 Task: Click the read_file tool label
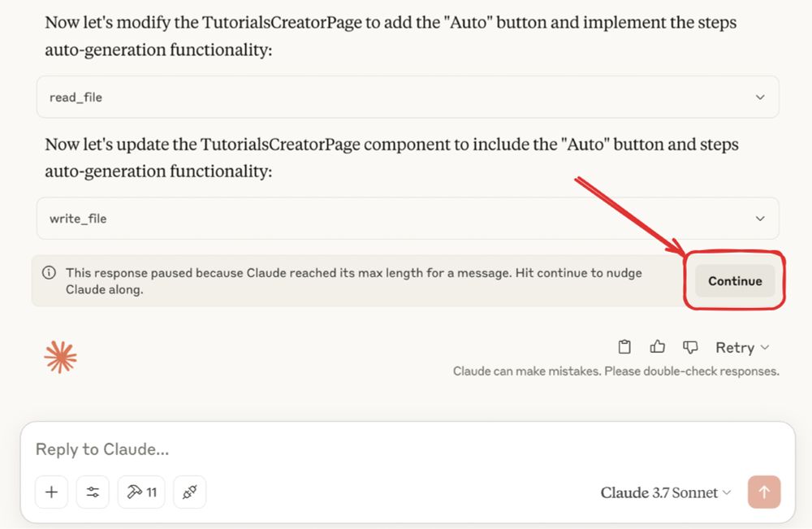coord(76,98)
